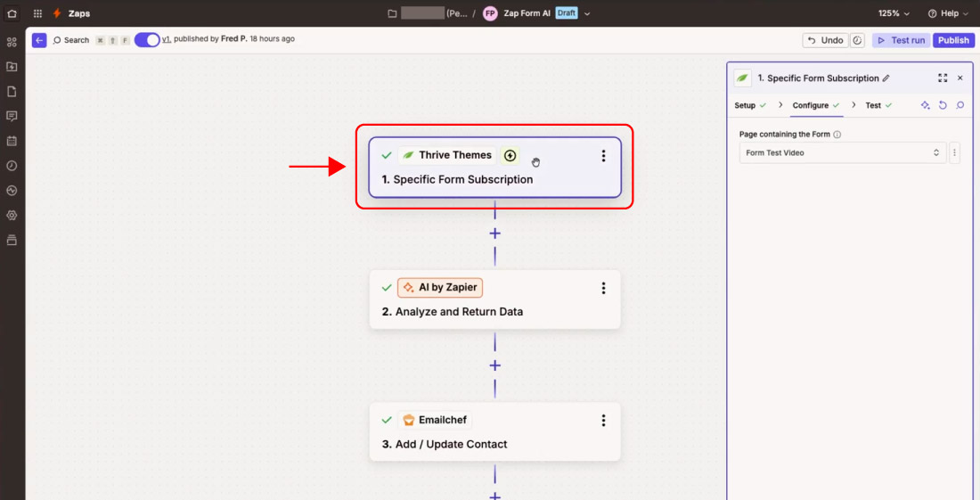Open Zap Form AI draft name dropdown
This screenshot has height=500, width=980.
pyautogui.click(x=587, y=13)
